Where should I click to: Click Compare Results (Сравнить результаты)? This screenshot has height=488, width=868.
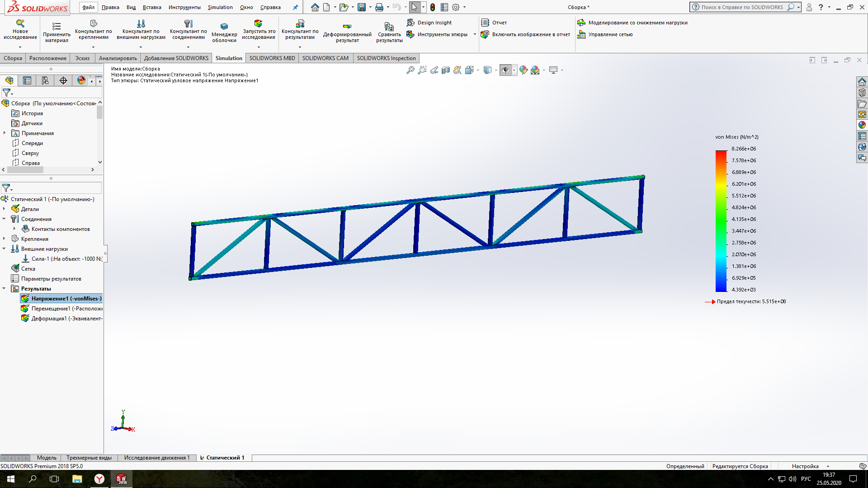[389, 33]
